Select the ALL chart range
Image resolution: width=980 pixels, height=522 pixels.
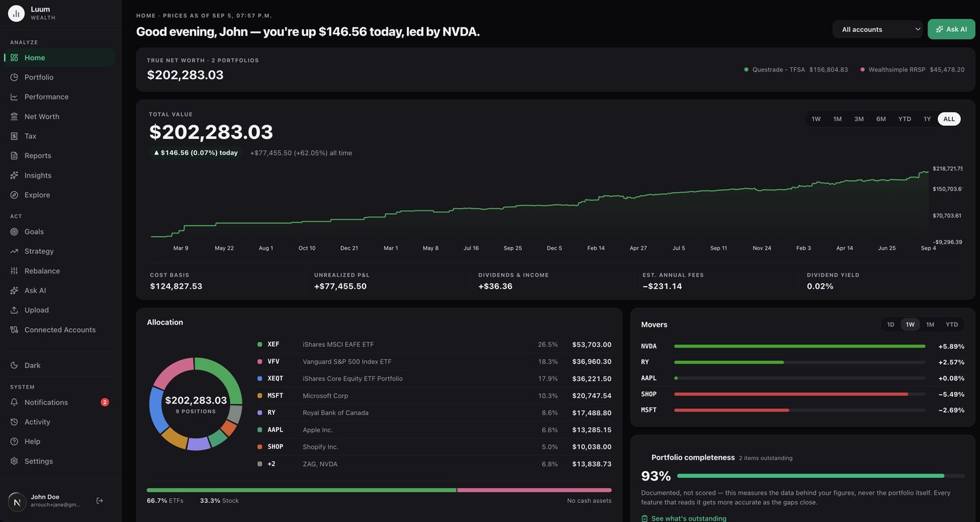tap(949, 119)
